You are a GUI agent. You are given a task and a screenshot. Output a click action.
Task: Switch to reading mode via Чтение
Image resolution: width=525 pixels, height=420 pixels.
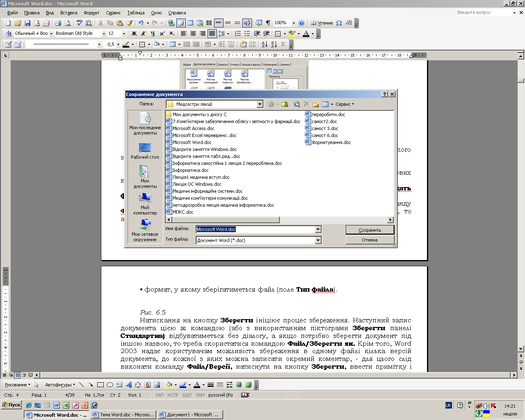pos(322,23)
